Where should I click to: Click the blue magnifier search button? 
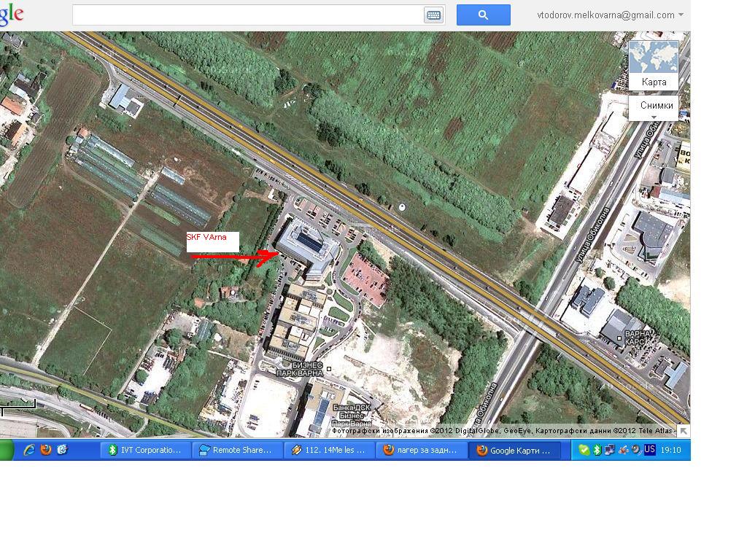pyautogui.click(x=483, y=15)
